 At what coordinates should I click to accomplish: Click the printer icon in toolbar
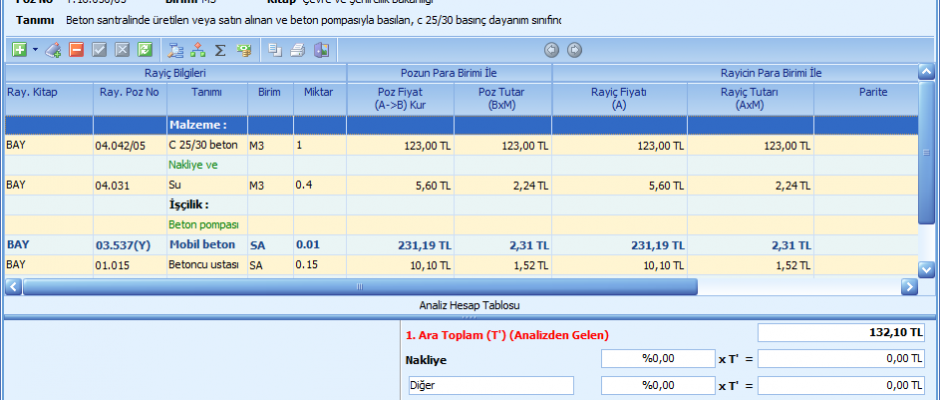point(298,49)
